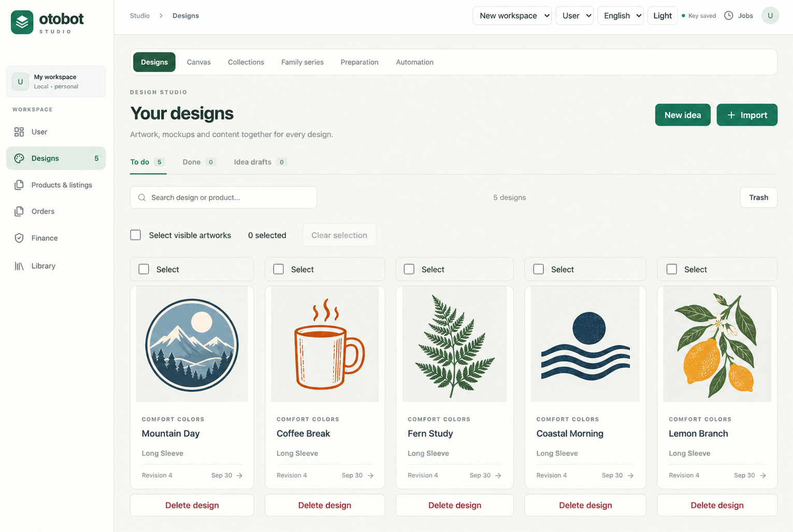
Task: Click the otobot Studio logo icon
Action: 22,22
